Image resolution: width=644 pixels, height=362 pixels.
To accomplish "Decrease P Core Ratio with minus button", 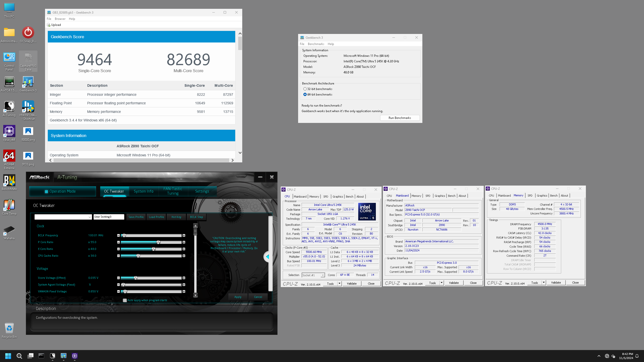I will 118,242.
